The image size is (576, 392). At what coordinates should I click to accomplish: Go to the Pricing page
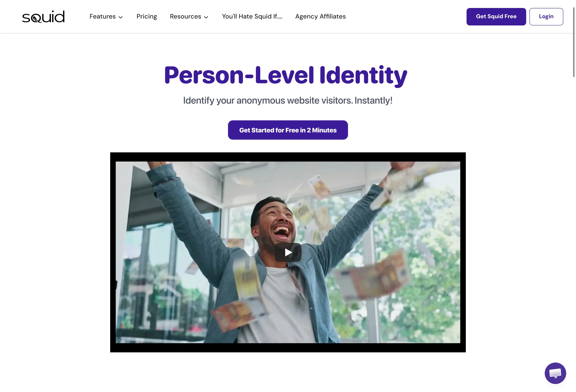point(147,16)
